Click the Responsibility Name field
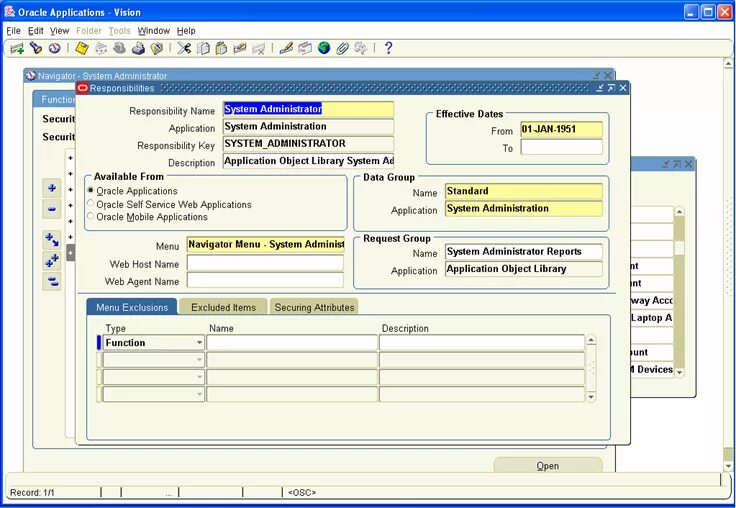The height and width of the screenshot is (508, 736). (308, 109)
